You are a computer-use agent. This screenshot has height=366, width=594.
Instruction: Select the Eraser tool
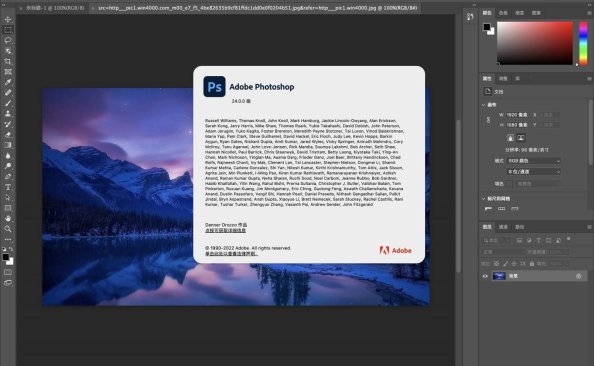8,135
